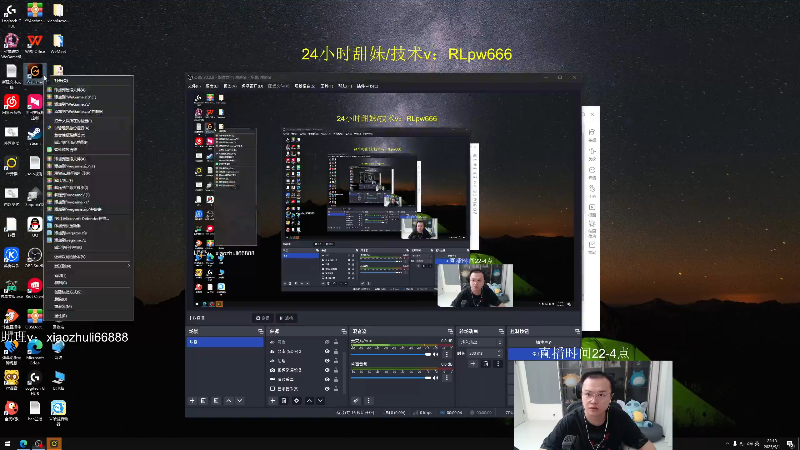Screen dimensions: 800x450
Task: Select Steam desktop shortcut icon
Action: point(35,135)
